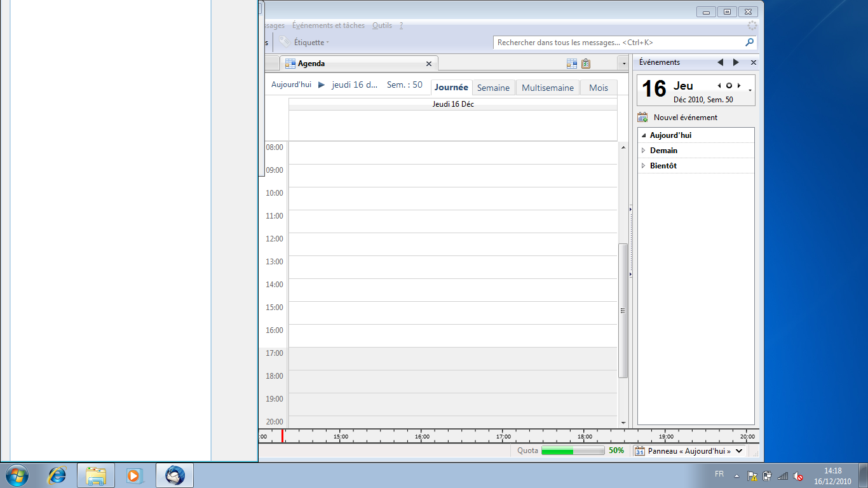
Task: Click the muted volume icon in system tray
Action: 798,476
